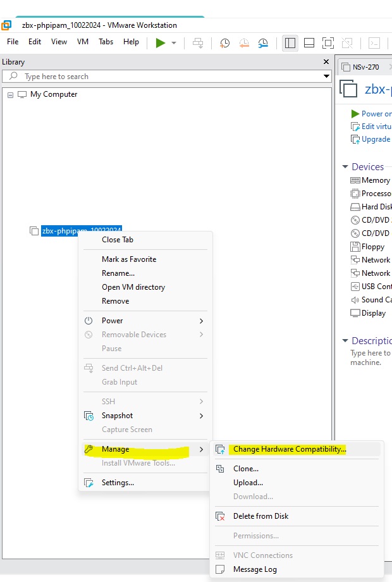Toggle the library sidebar view icon

(x=290, y=43)
